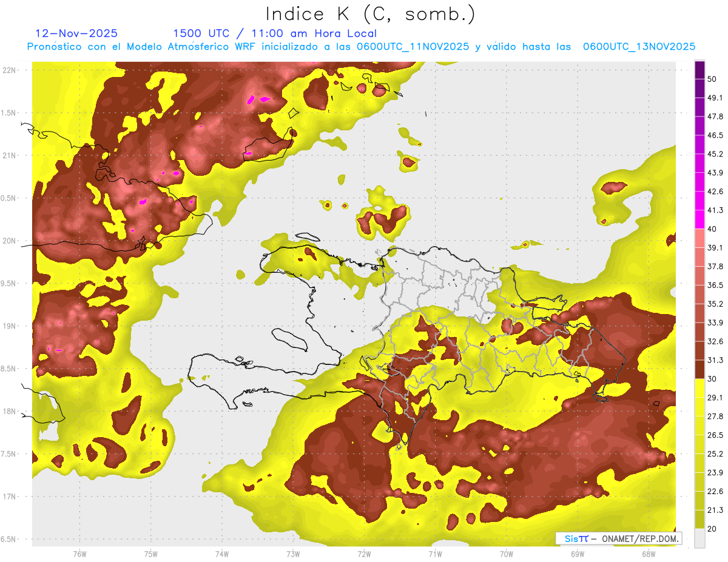Select the colorbar label "36.5"

point(715,285)
